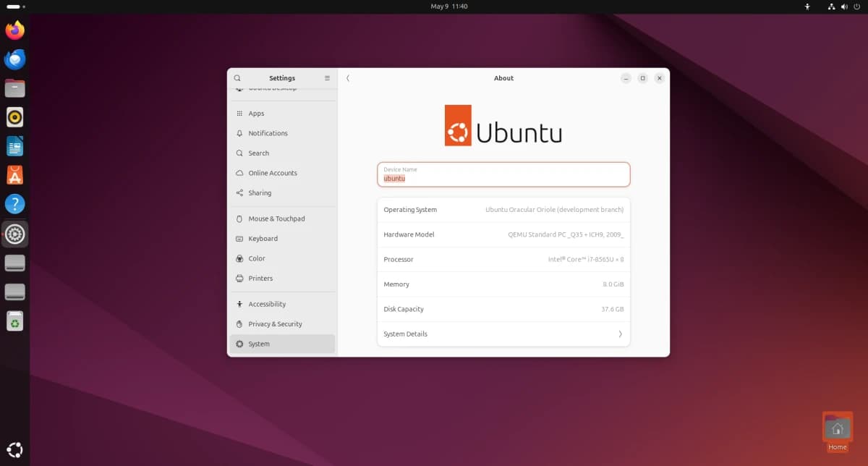Open Privacy & Security settings

[275, 324]
